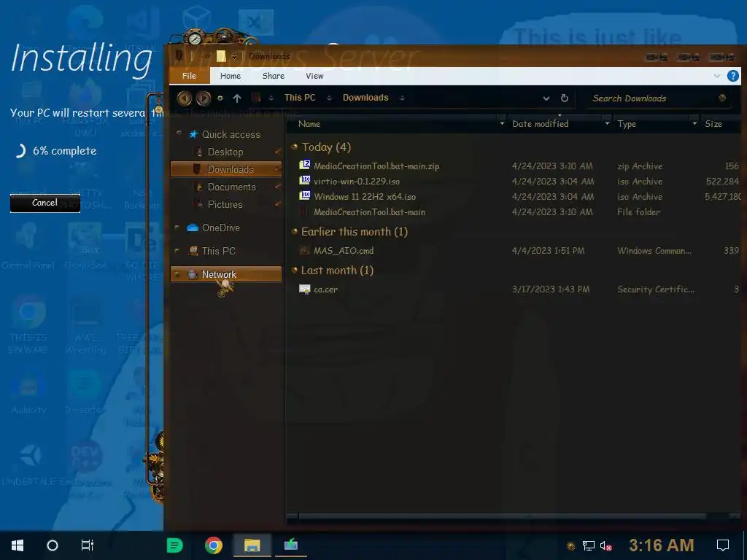The width and height of the screenshot is (747, 560).
Task: Open the File ribbon tab
Action: (x=189, y=76)
